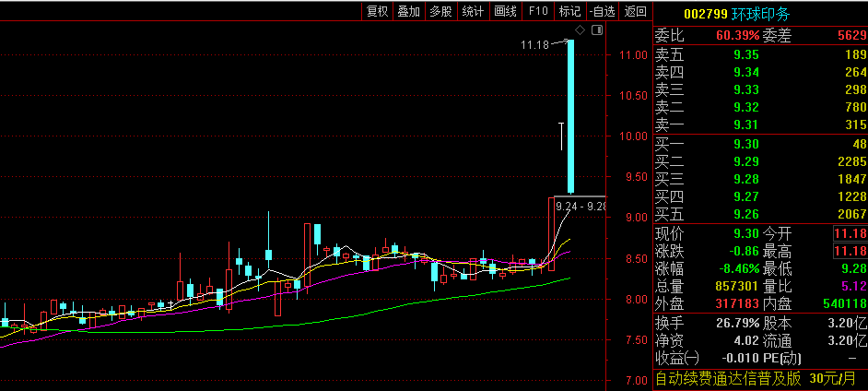Click the 今开 boxed value 11.18
Screen dimensions: 868x391
[x=850, y=233]
